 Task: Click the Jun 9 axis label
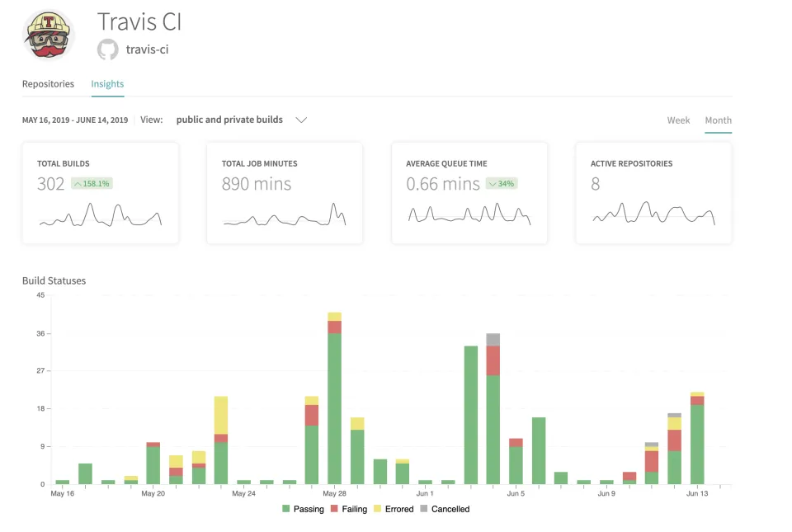(606, 493)
